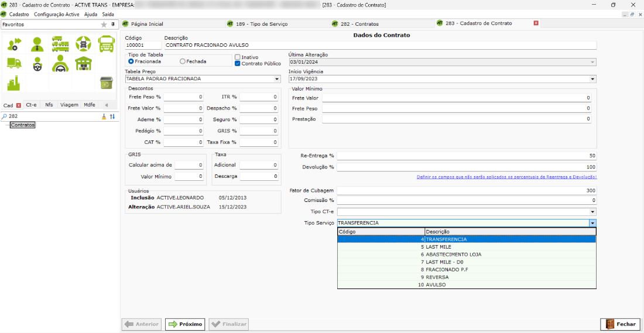
Task: Switch to the Mdfe sidebar tab
Action: point(90,105)
